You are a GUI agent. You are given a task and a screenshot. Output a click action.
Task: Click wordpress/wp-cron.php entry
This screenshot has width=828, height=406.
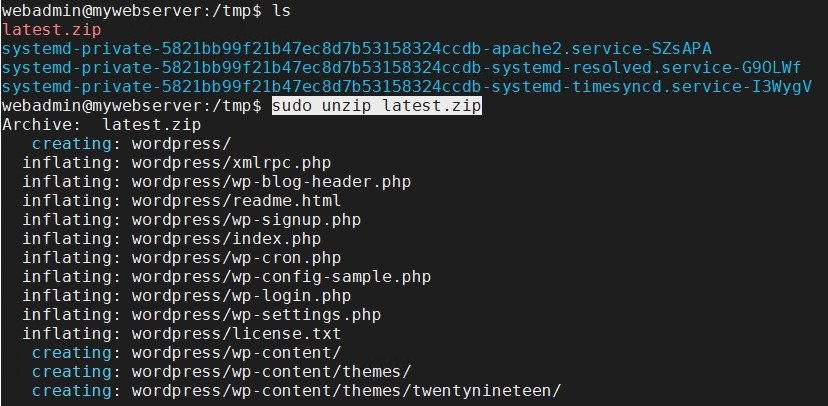[236, 258]
